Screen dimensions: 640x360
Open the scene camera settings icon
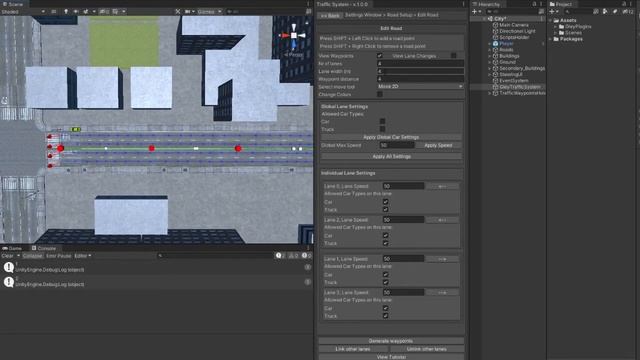coord(187,11)
